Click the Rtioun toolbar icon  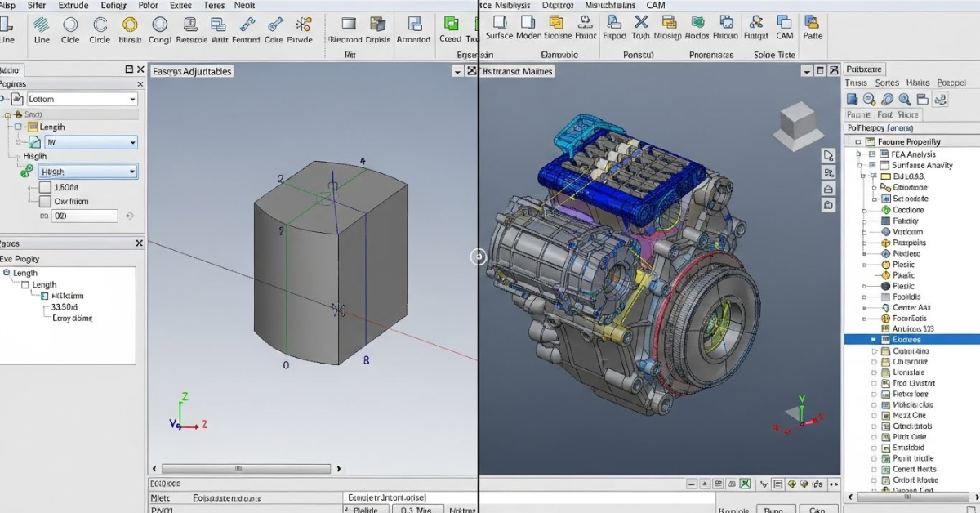[725, 23]
